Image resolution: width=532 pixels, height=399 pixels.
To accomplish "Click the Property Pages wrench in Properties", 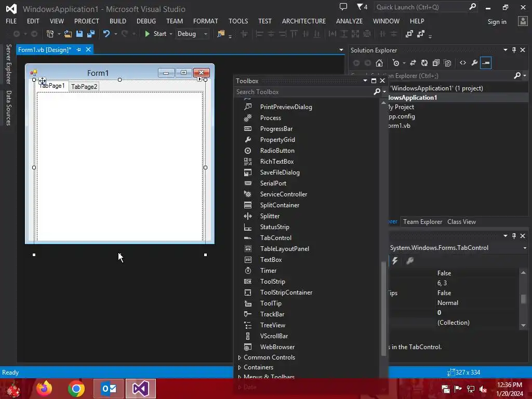I will (x=410, y=261).
